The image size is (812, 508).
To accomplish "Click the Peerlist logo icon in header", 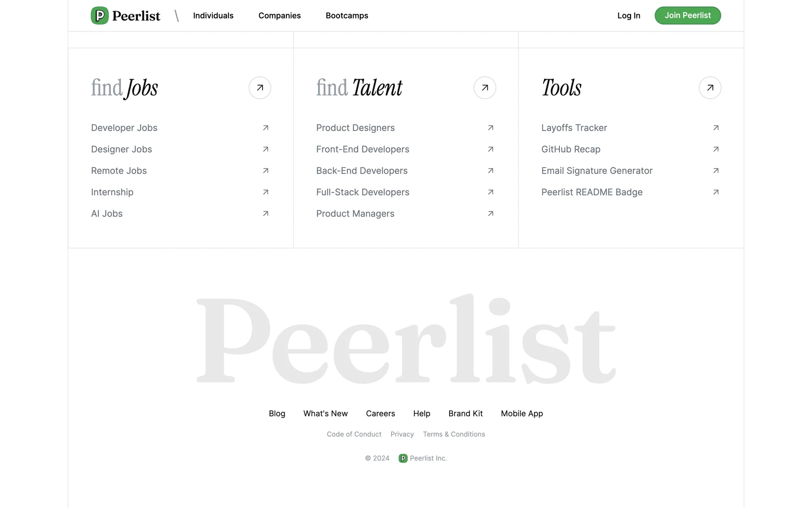I will click(x=100, y=16).
